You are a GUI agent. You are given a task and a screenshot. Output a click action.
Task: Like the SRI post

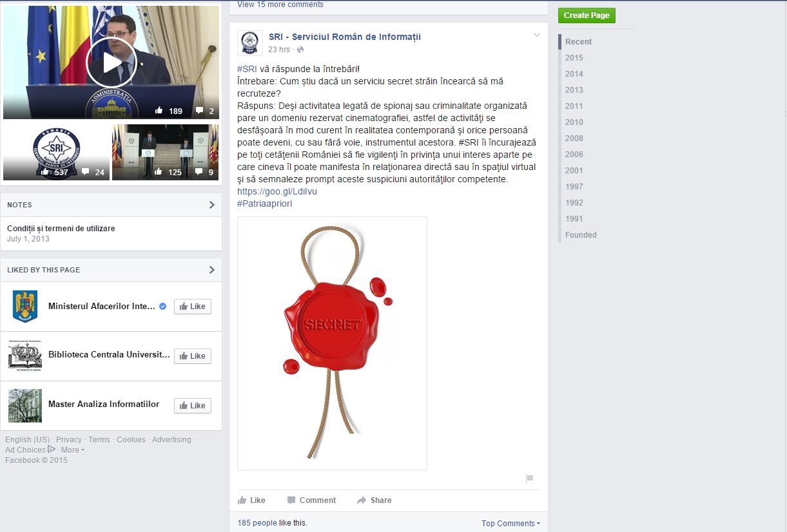(251, 500)
